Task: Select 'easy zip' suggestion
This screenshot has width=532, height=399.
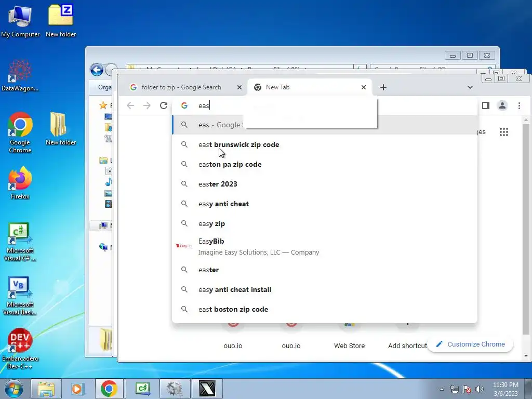Action: (325, 223)
